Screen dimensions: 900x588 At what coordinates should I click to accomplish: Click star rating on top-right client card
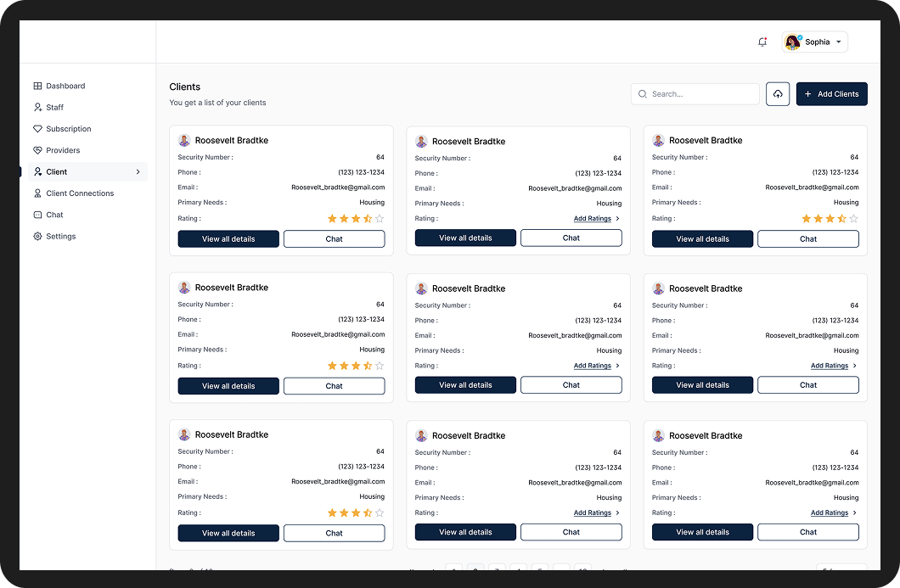point(830,219)
